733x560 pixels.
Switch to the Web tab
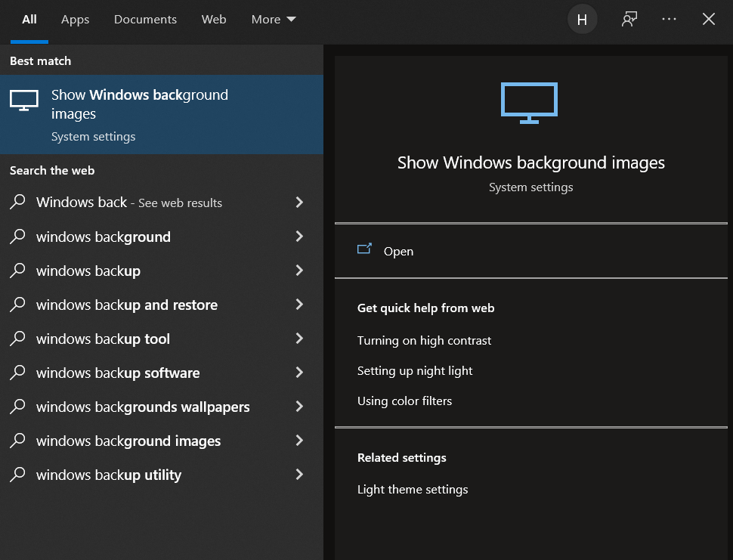tap(214, 20)
